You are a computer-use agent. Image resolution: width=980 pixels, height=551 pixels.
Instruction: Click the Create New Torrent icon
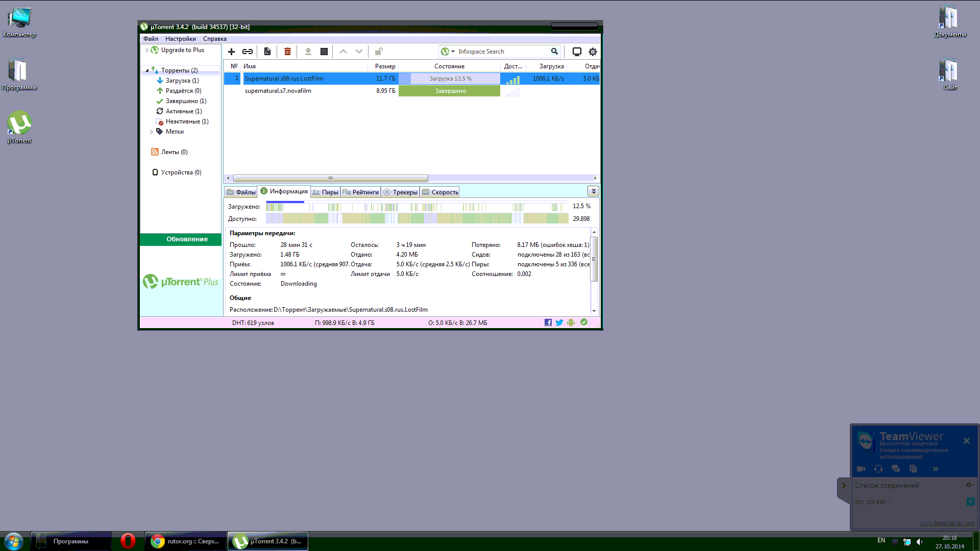click(x=267, y=52)
